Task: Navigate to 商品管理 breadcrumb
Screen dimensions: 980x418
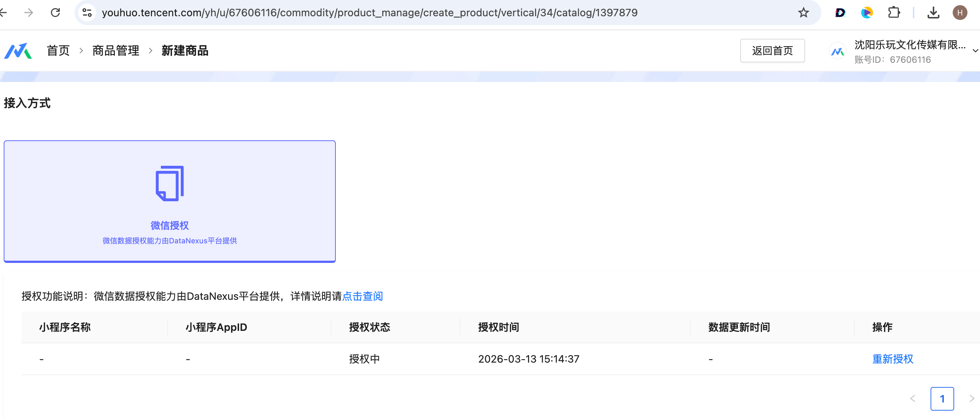Action: (115, 51)
